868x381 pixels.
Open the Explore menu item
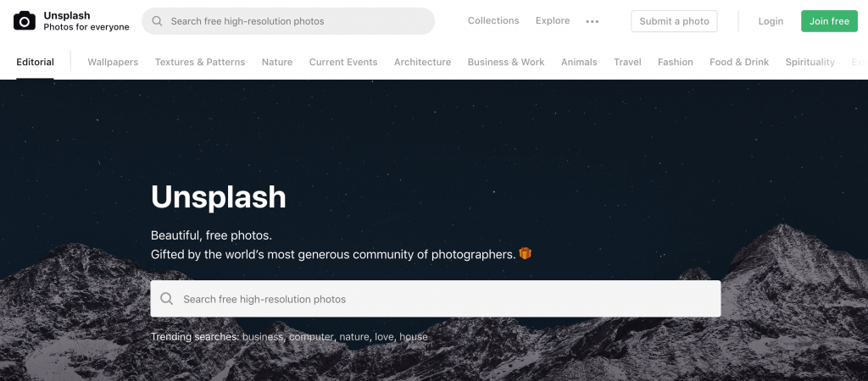553,20
